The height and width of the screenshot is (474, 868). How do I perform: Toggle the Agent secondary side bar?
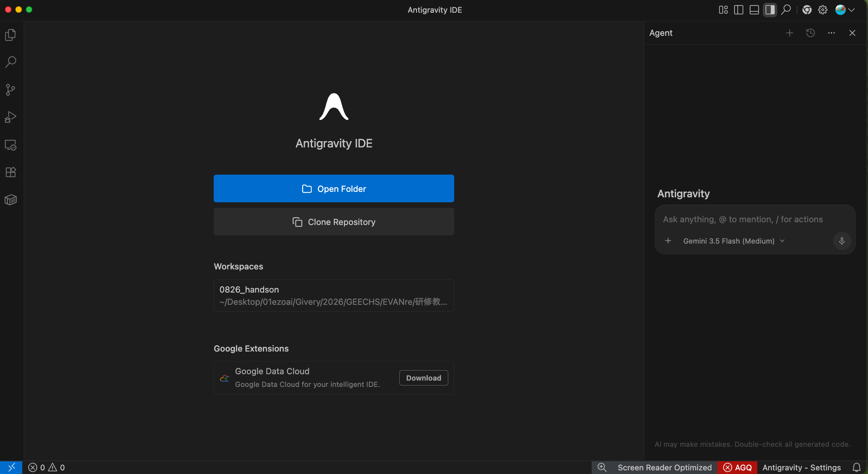point(770,10)
